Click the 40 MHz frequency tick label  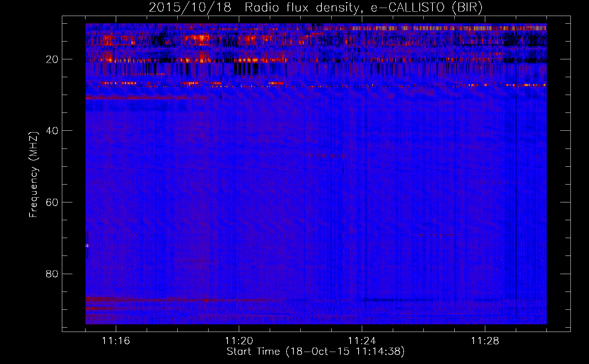point(52,131)
